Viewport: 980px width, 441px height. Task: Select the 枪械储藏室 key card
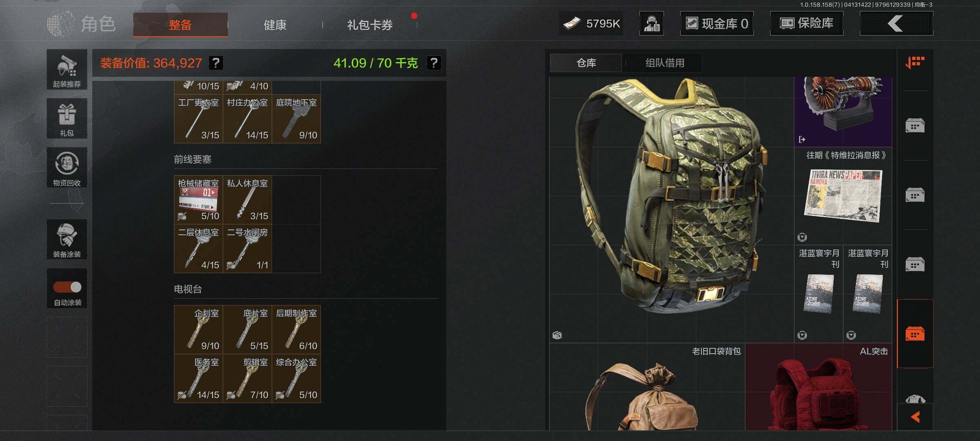tap(198, 200)
